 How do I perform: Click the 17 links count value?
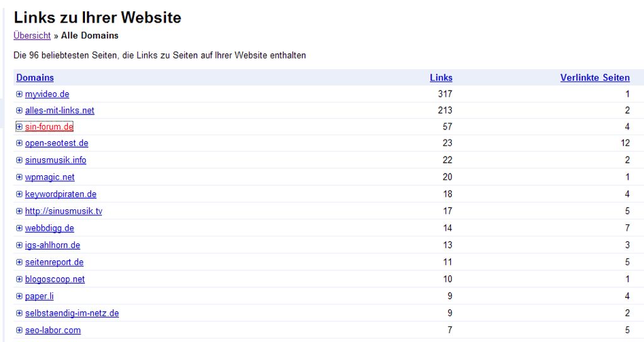coord(447,211)
